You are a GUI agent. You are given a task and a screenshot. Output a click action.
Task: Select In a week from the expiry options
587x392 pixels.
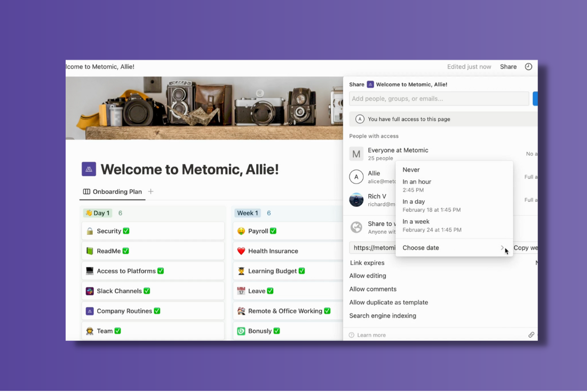coord(415,221)
